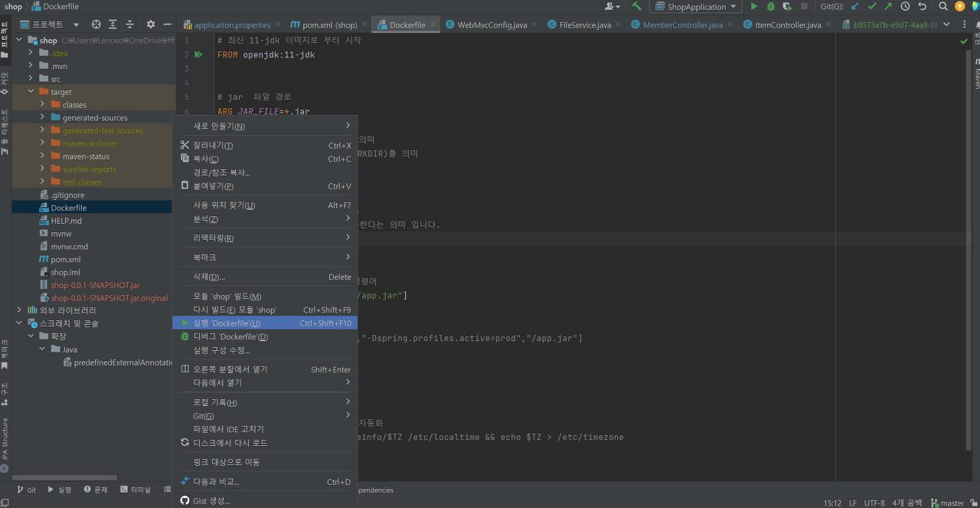The image size is (980, 508).
Task: Expand the .mvn folder
Action: click(31, 66)
